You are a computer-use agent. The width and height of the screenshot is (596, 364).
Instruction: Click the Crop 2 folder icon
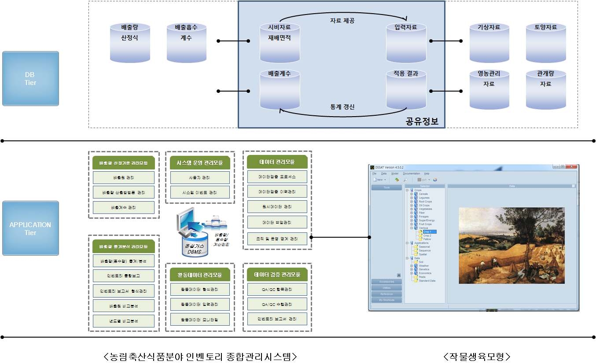(420, 235)
